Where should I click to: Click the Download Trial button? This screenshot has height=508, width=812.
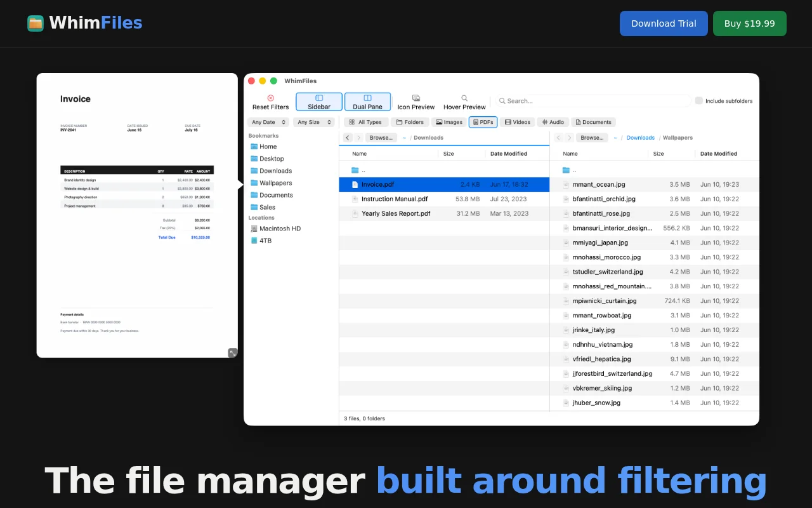(664, 23)
